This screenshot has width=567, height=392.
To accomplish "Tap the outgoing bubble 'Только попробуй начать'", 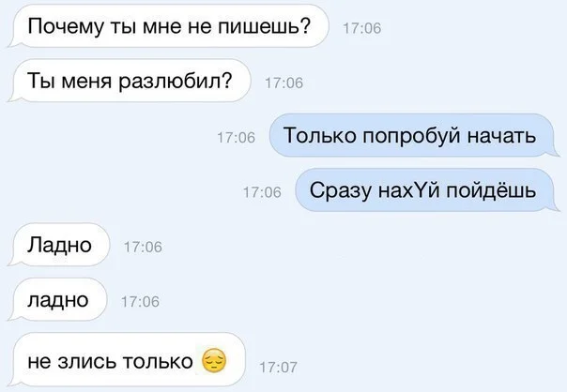I will tap(414, 135).
